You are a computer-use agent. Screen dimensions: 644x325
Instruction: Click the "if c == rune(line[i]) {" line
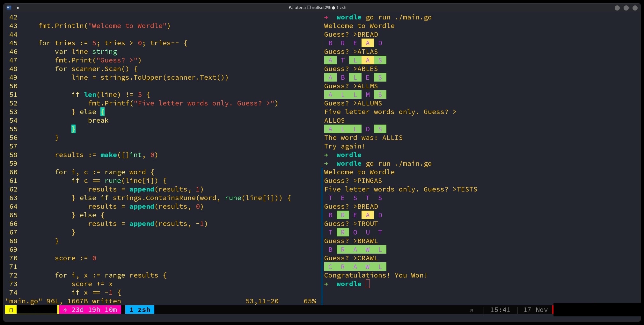(x=119, y=181)
